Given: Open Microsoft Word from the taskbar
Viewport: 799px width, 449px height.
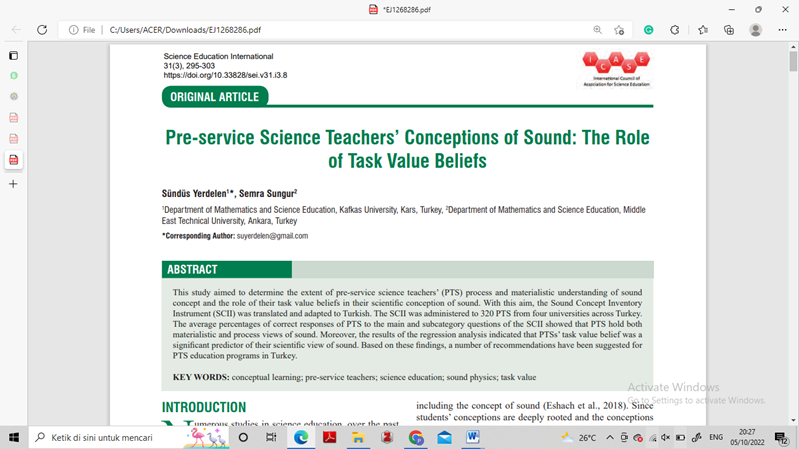Looking at the screenshot, I should [x=473, y=437].
